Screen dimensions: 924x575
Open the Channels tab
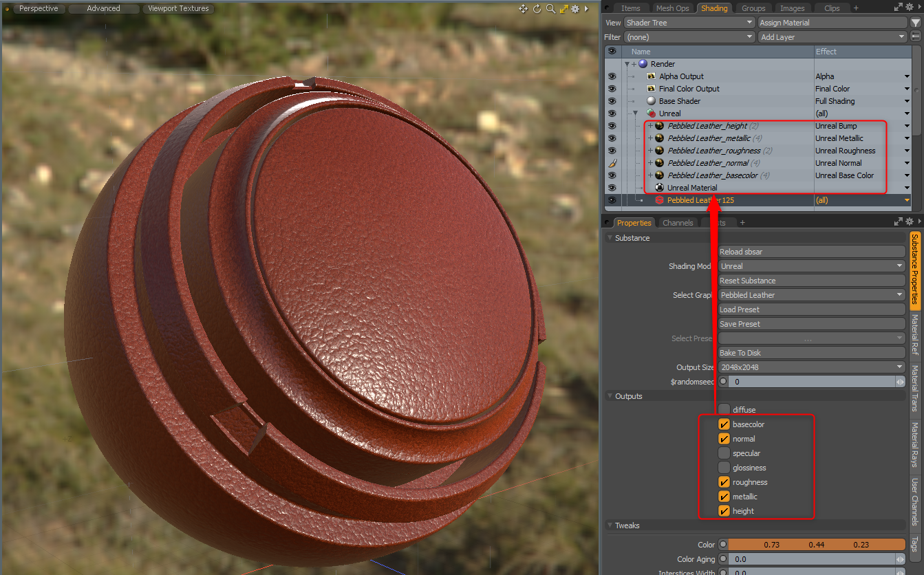(678, 222)
